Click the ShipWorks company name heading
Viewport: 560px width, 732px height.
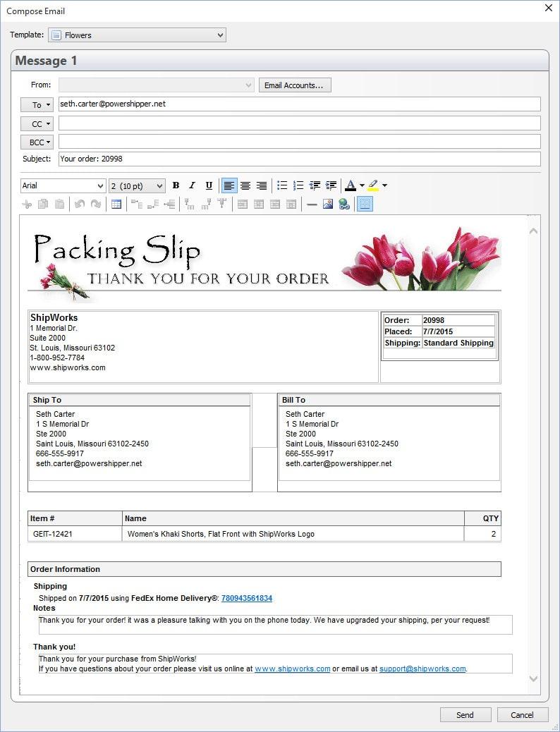pyautogui.click(x=54, y=317)
